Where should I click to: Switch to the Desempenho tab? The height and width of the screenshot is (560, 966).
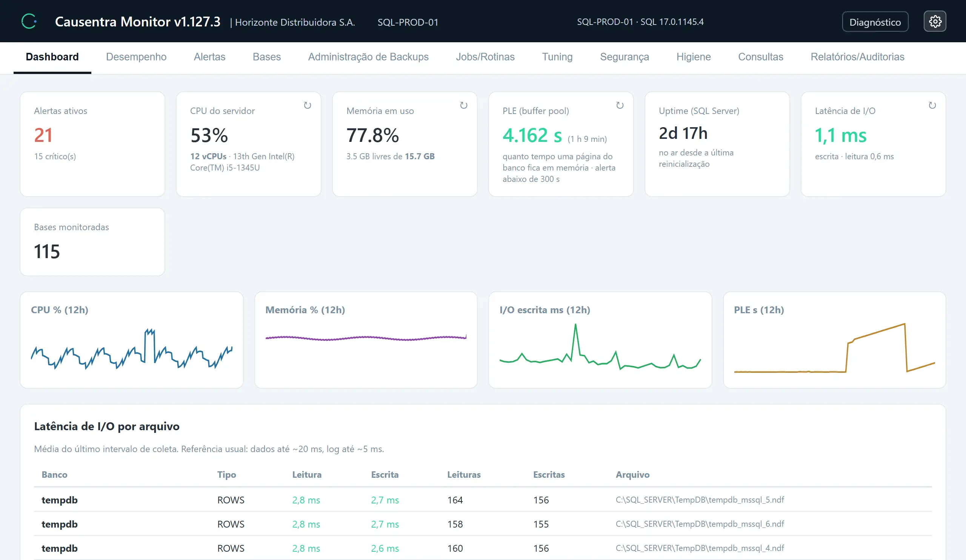(x=136, y=57)
